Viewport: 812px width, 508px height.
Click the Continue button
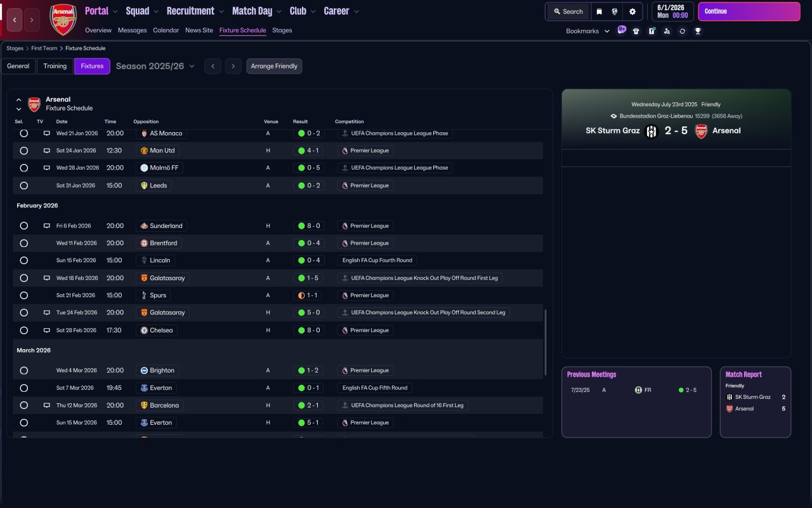pyautogui.click(x=749, y=11)
